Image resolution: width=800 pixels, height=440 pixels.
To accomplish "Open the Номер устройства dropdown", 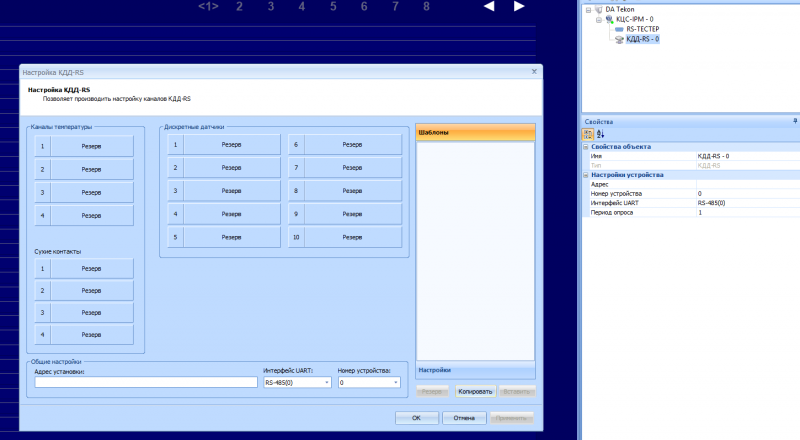I will coord(396,382).
